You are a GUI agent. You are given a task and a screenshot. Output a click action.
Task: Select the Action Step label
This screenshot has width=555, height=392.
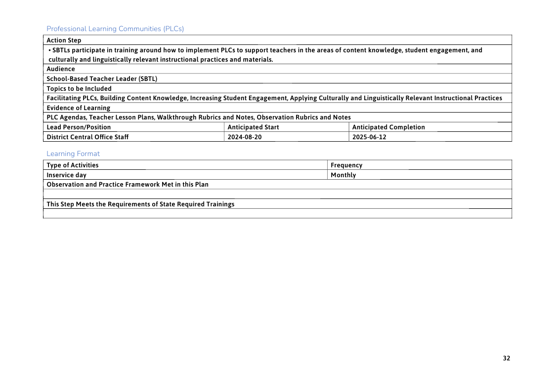click(64, 40)
